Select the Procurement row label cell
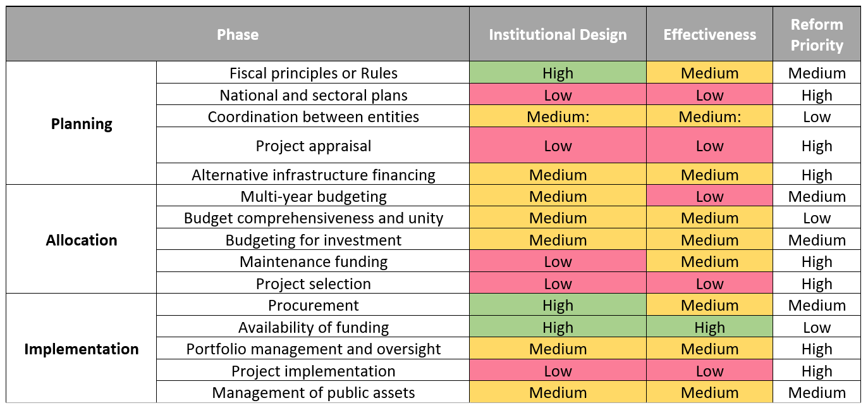The width and height of the screenshot is (868, 410). 314,305
